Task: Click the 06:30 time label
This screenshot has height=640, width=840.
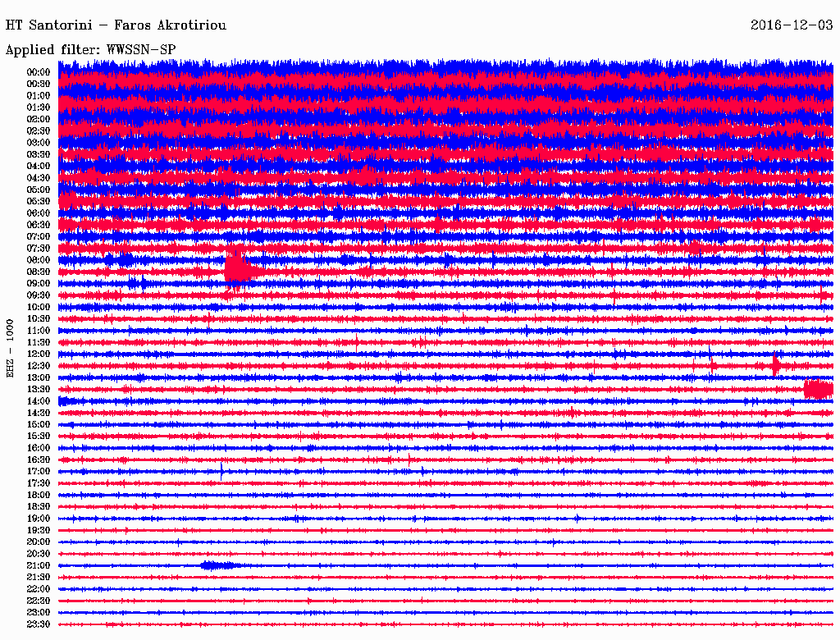Action: point(39,225)
